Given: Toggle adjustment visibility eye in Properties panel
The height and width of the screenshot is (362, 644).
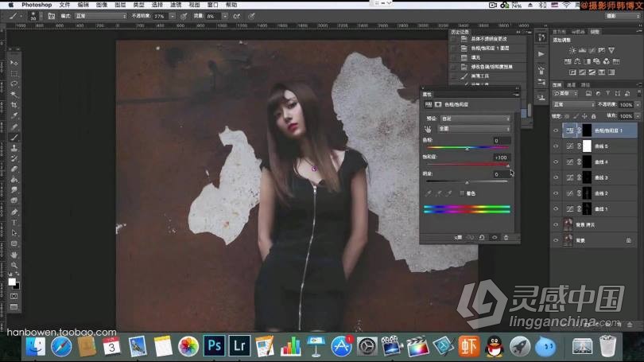Looking at the screenshot, I should (495, 238).
